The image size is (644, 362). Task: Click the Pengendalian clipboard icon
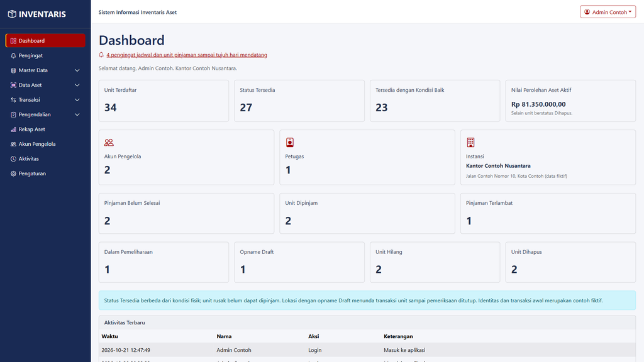(13, 114)
